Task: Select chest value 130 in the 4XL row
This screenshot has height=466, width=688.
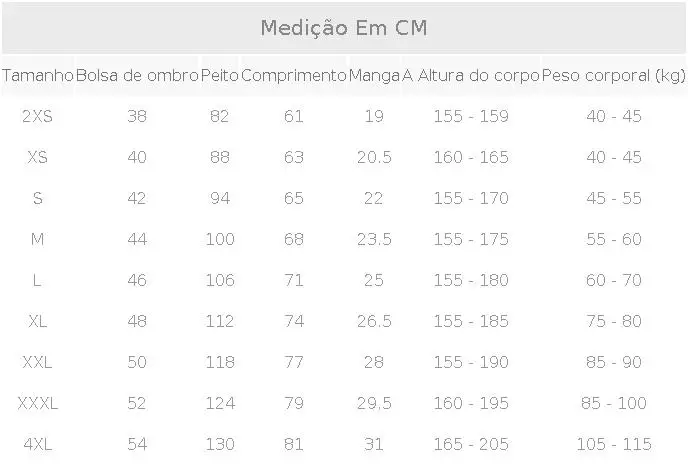Action: (219, 444)
